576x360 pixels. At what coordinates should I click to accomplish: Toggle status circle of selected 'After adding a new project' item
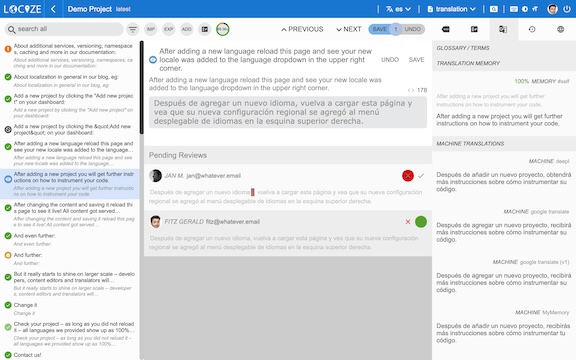click(8, 179)
